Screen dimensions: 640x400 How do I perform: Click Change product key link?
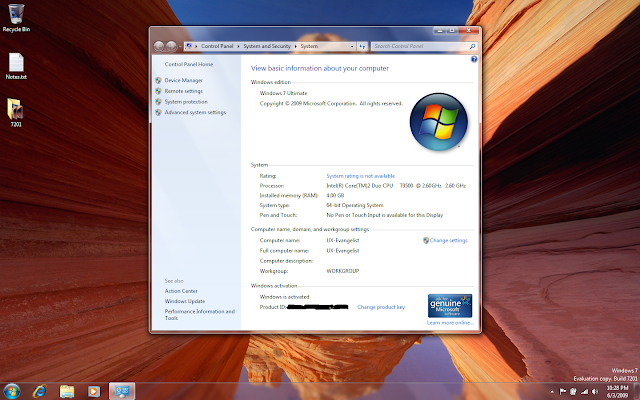[381, 307]
